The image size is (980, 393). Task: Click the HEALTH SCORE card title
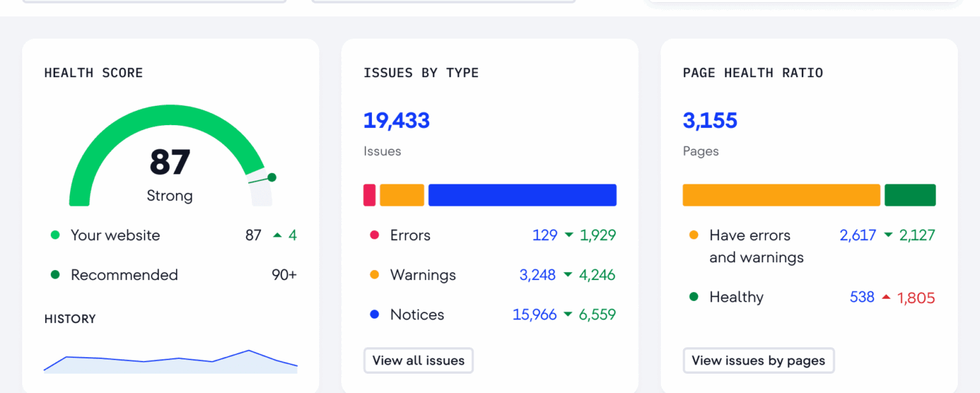94,73
